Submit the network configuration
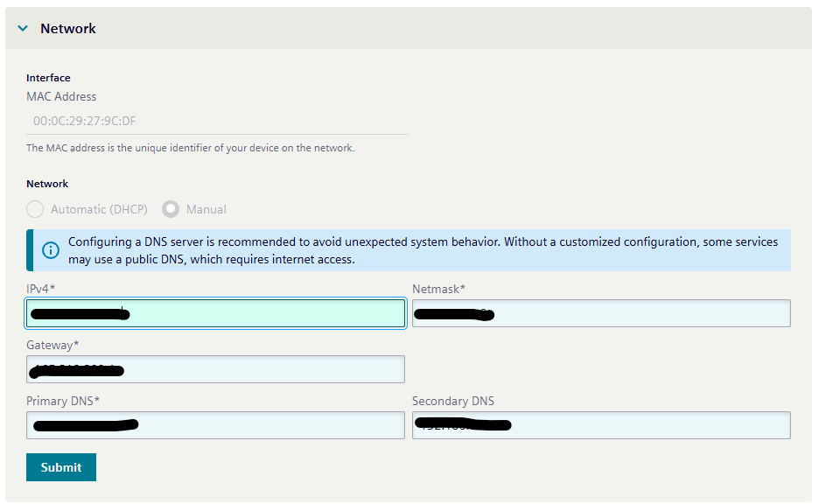Viewport: 819px width, 504px height. click(60, 466)
